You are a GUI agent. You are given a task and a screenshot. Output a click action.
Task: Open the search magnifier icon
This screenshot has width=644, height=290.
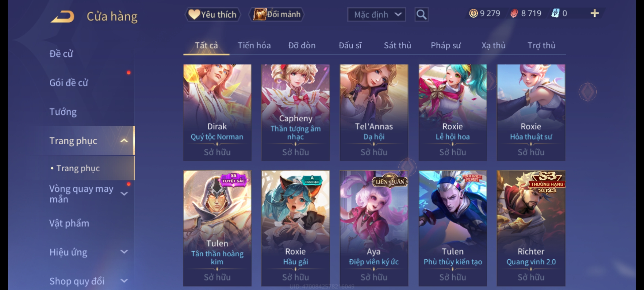coord(421,15)
